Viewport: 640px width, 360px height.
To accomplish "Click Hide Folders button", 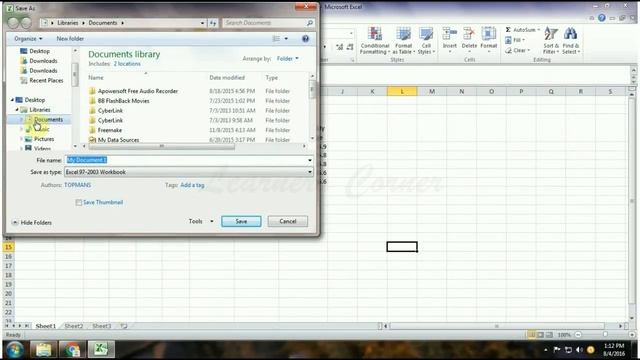I will pyautogui.click(x=32, y=222).
